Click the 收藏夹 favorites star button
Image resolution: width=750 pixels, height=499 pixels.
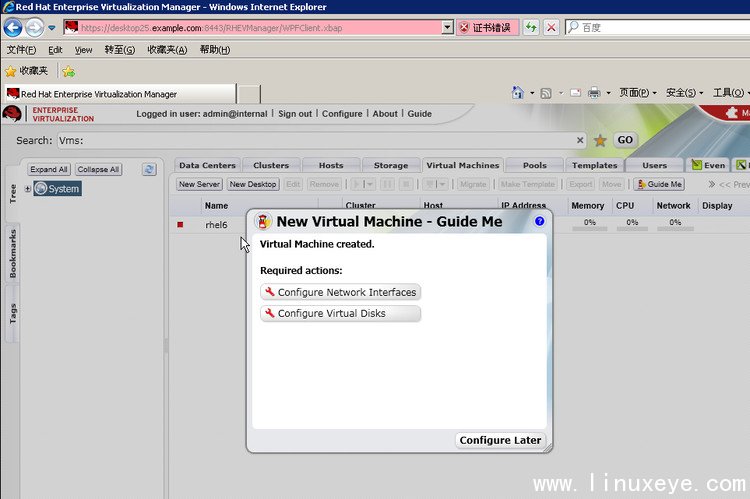27,71
